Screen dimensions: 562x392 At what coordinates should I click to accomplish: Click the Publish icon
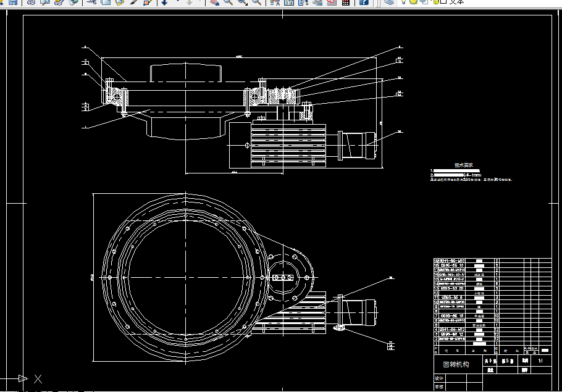[59, 2]
